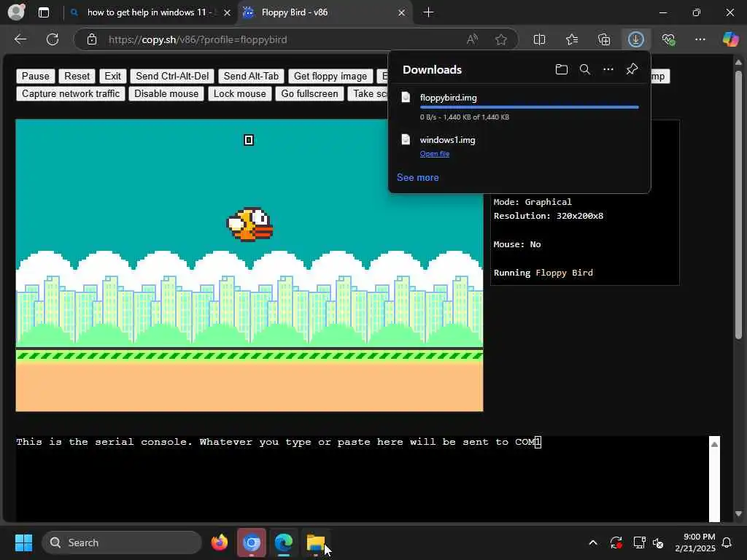Viewport: 747px width, 560px height.
Task: Click the floppybird.img file icon
Action: click(406, 97)
